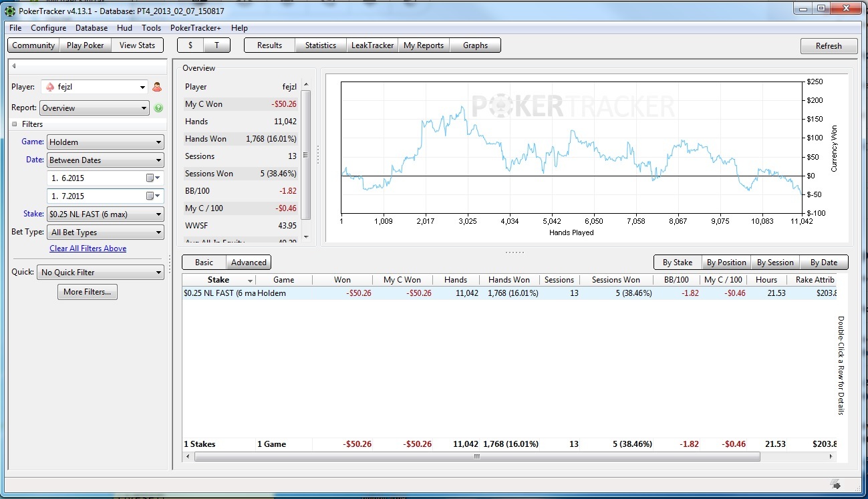Open the calendar picker for date 1. 7.2015
The image size is (868, 499).
(153, 196)
